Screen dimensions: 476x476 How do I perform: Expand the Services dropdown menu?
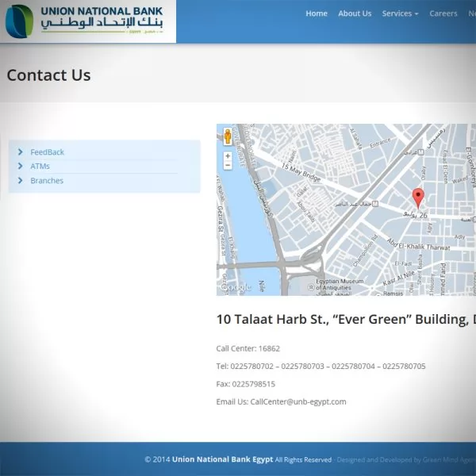click(x=400, y=13)
